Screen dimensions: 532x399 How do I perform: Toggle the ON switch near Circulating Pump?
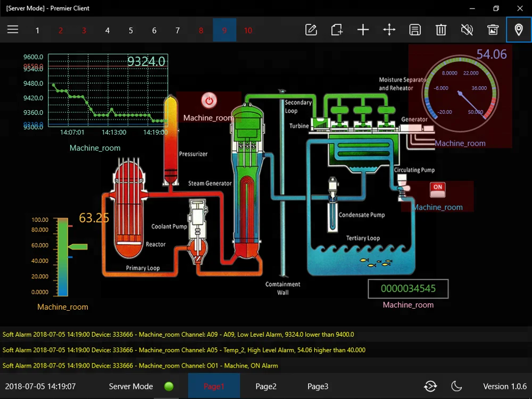[x=438, y=188]
